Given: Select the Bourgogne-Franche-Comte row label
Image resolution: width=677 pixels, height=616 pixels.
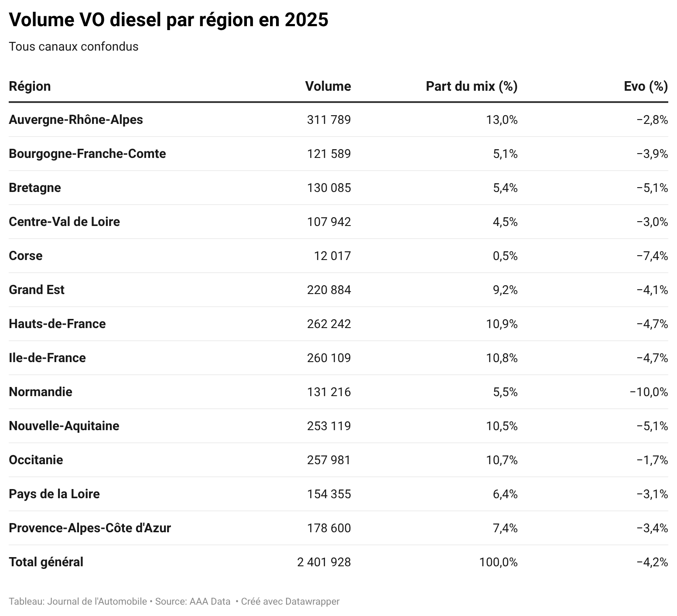Looking at the screenshot, I should pyautogui.click(x=87, y=154).
